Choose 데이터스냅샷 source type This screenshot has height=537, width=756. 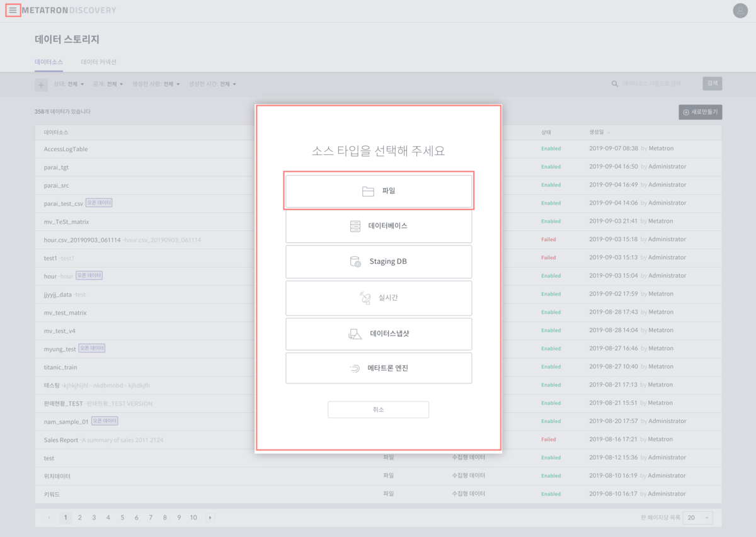click(379, 334)
